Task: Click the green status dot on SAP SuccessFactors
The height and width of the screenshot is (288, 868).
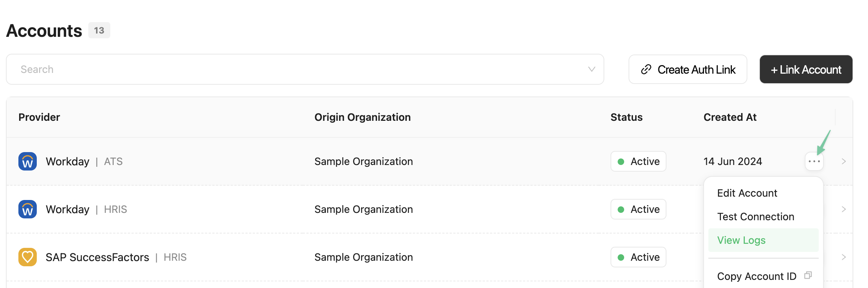Action: click(621, 257)
